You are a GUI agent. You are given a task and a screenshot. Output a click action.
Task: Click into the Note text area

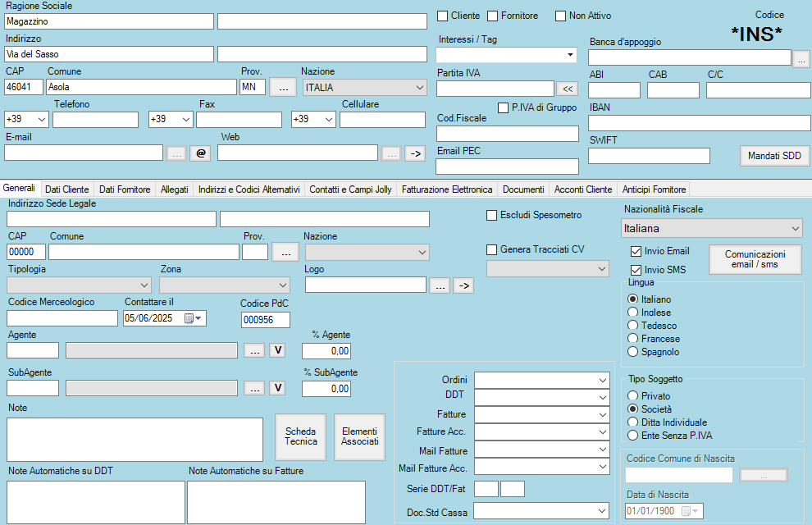[x=135, y=439]
